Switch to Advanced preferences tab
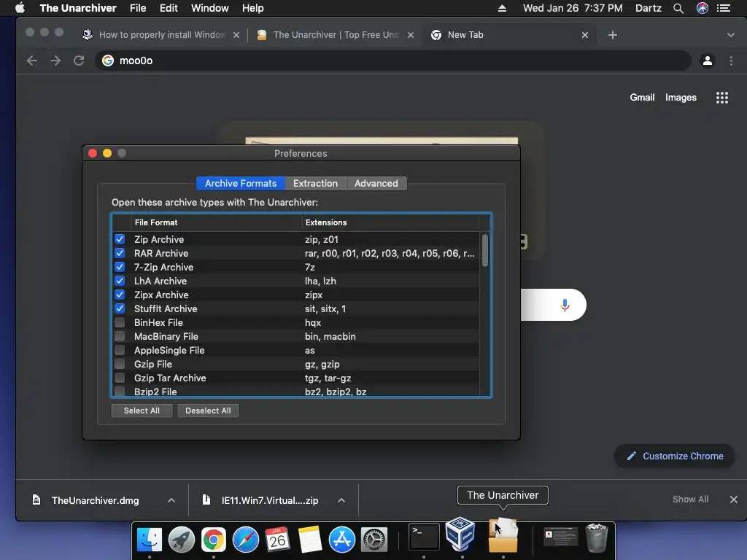This screenshot has height=560, width=747. tap(376, 183)
